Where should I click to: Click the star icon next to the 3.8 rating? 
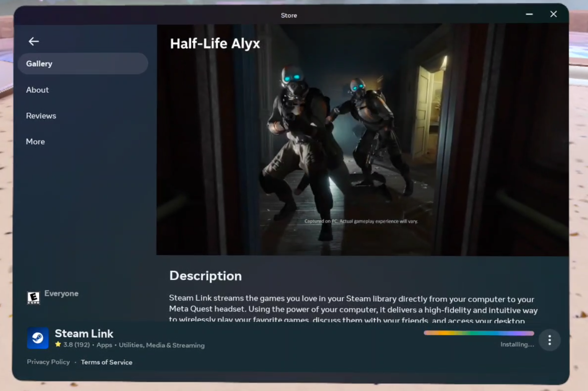(57, 345)
